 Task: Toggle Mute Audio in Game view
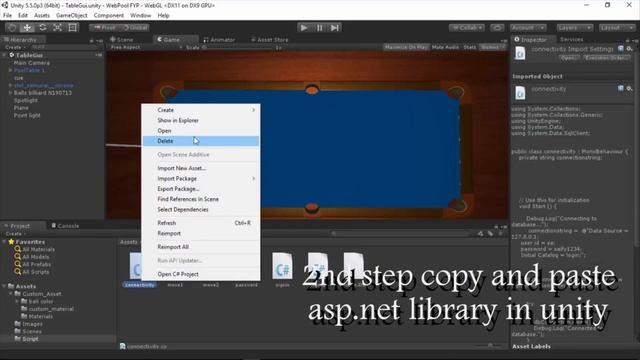[445, 47]
